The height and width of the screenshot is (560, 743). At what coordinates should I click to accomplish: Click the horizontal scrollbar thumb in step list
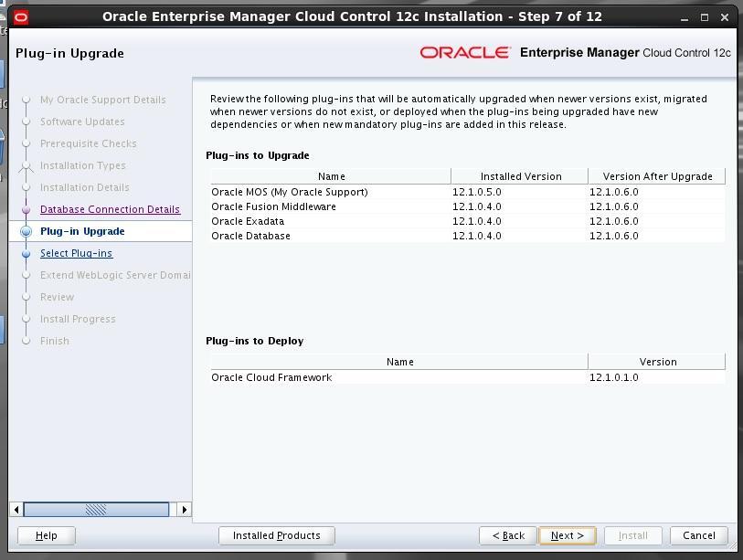(96, 510)
